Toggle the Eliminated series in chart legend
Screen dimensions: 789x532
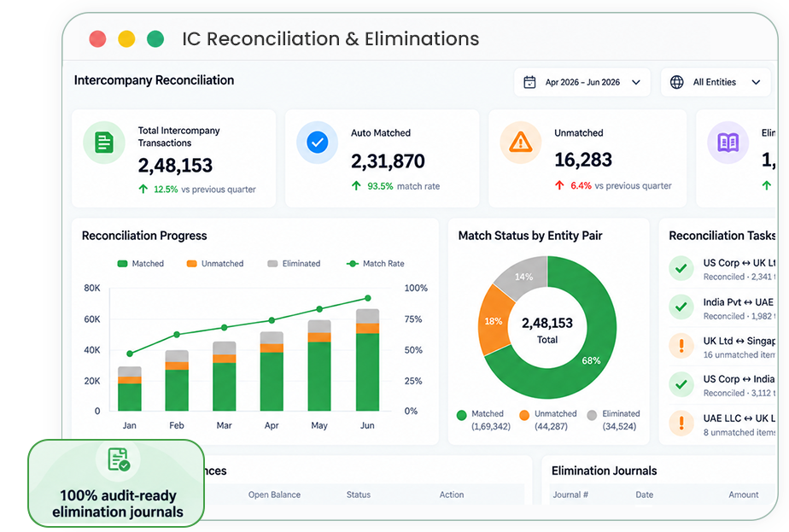pos(294,263)
